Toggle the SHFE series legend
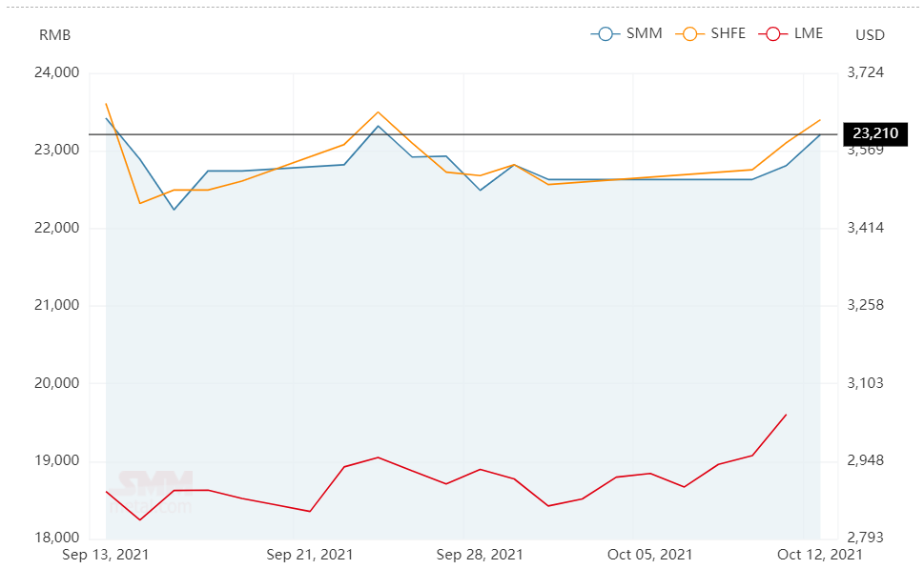The image size is (924, 569). [x=710, y=33]
